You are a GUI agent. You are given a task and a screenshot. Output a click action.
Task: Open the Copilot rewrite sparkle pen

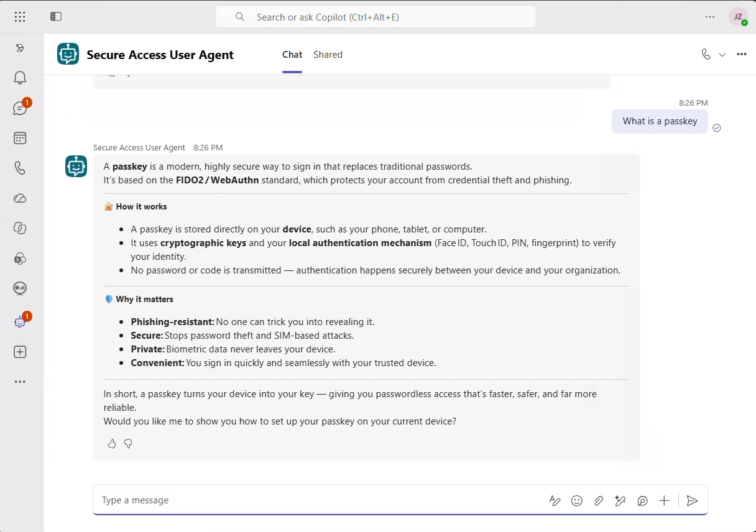[620, 500]
